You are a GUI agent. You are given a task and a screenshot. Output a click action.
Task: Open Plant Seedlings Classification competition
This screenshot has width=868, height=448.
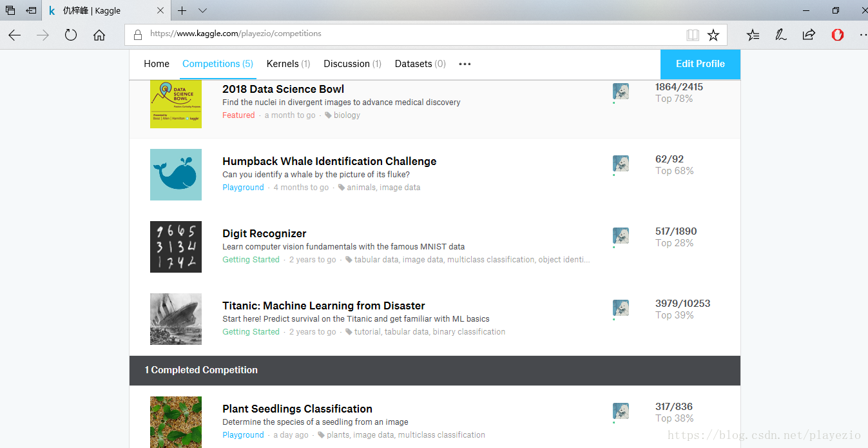(297, 409)
